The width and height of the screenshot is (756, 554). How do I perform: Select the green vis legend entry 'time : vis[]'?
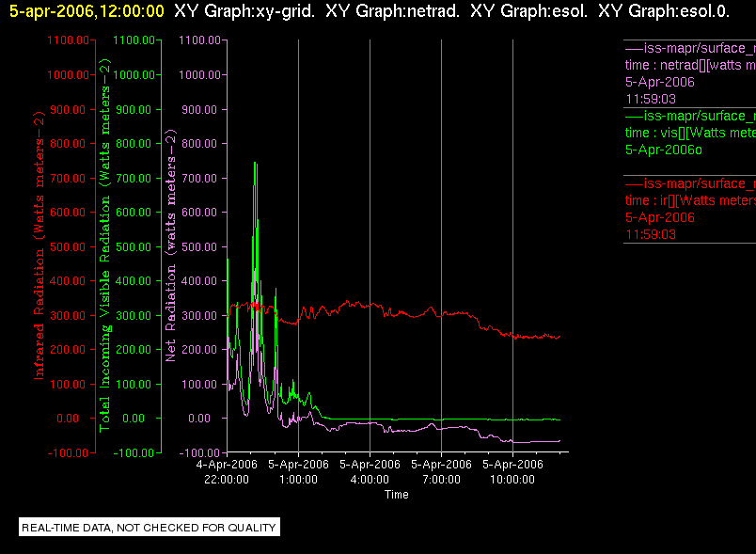(x=690, y=133)
